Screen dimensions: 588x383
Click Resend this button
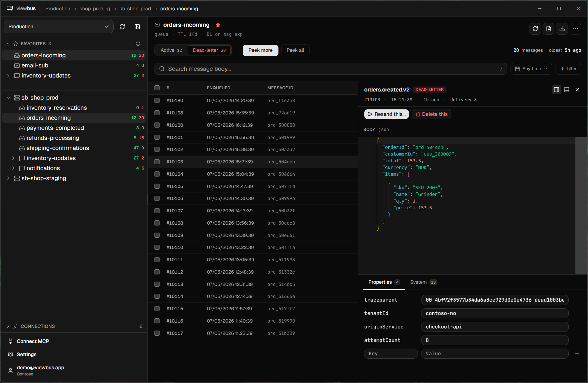point(386,114)
